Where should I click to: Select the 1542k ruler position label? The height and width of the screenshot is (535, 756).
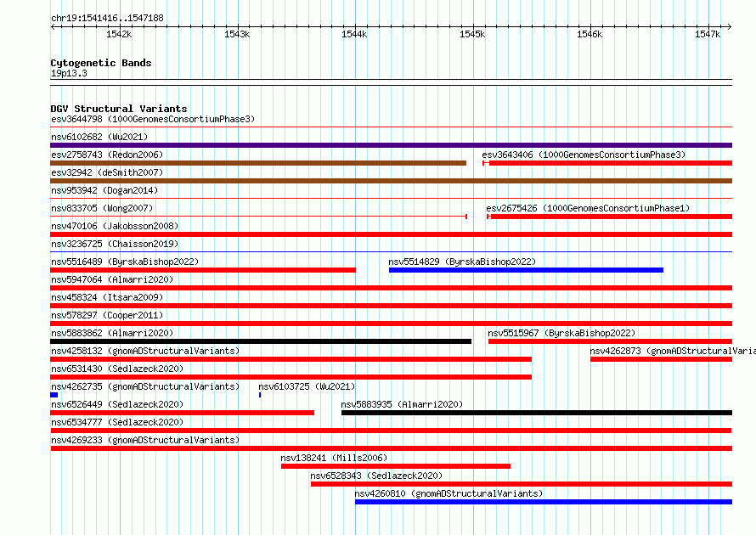pyautogui.click(x=119, y=34)
